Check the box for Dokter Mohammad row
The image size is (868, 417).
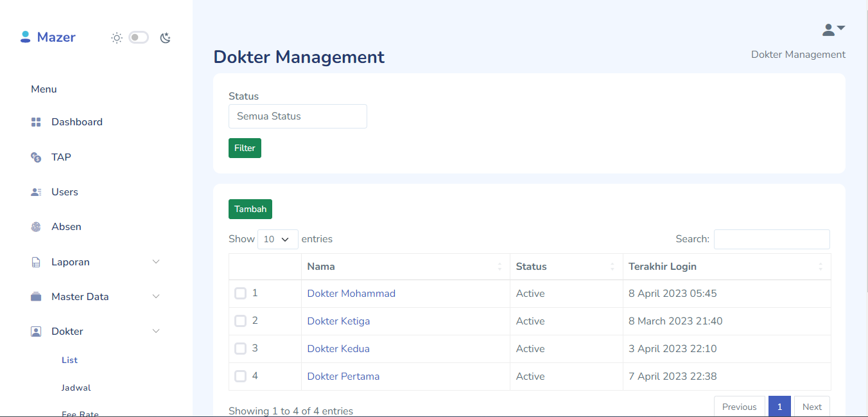pyautogui.click(x=240, y=294)
